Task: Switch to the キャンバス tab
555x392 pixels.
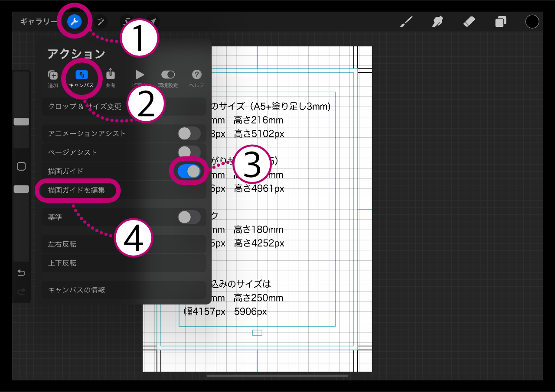Action: point(82,78)
